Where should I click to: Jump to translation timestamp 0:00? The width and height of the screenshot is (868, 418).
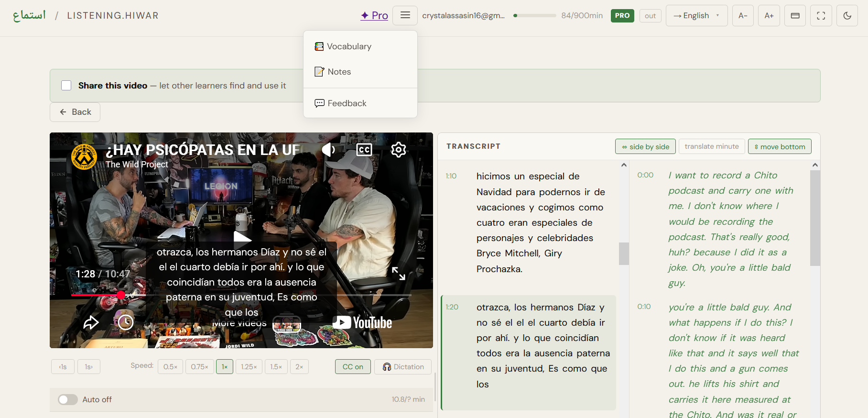[x=645, y=175]
